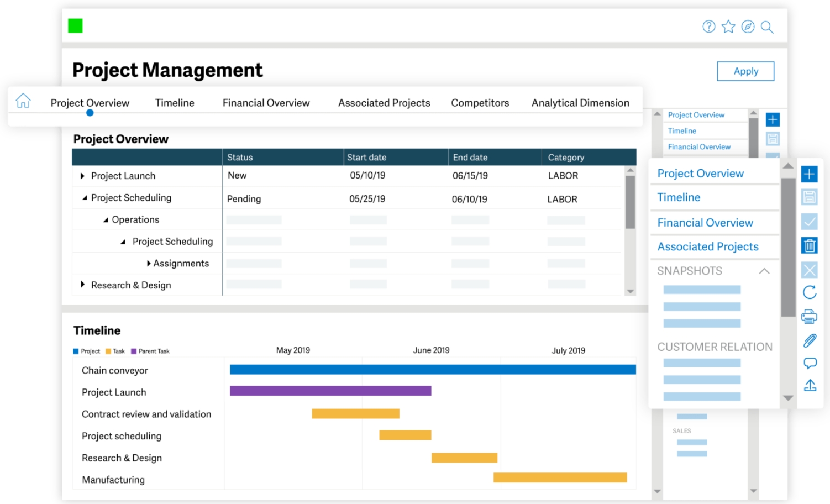Click the Project Overview table scrollbar down arrow
The width and height of the screenshot is (830, 504).
click(x=630, y=291)
